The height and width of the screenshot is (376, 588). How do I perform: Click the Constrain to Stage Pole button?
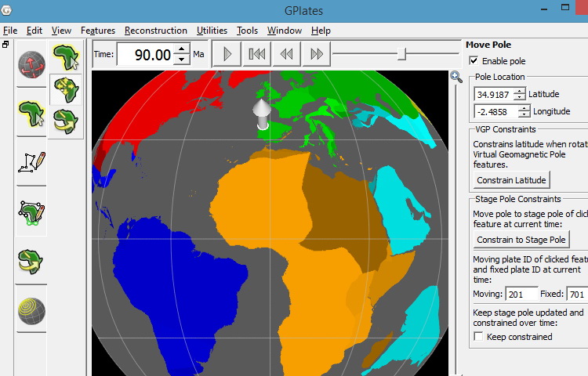click(x=521, y=240)
